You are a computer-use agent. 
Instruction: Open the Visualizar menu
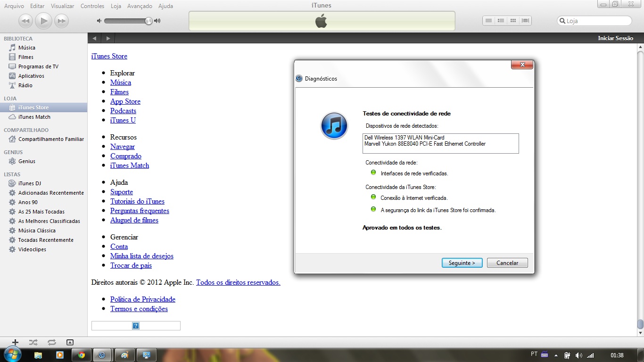pos(63,6)
